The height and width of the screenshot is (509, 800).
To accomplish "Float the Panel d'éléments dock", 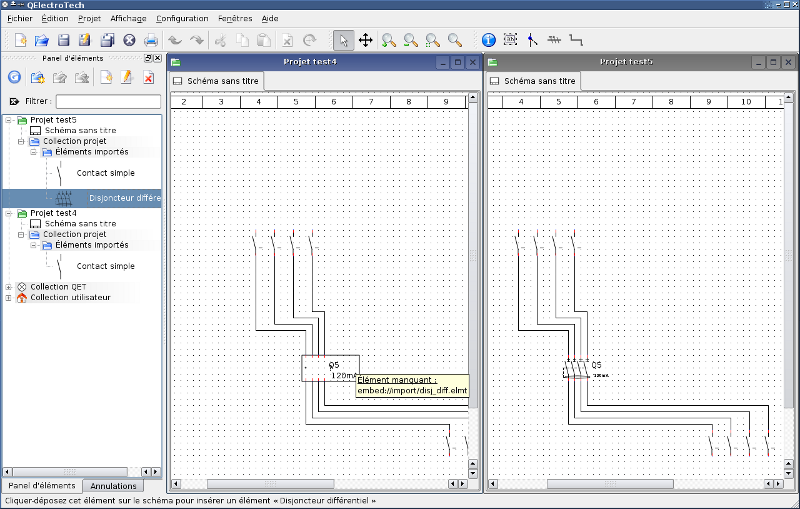I will 148,58.
